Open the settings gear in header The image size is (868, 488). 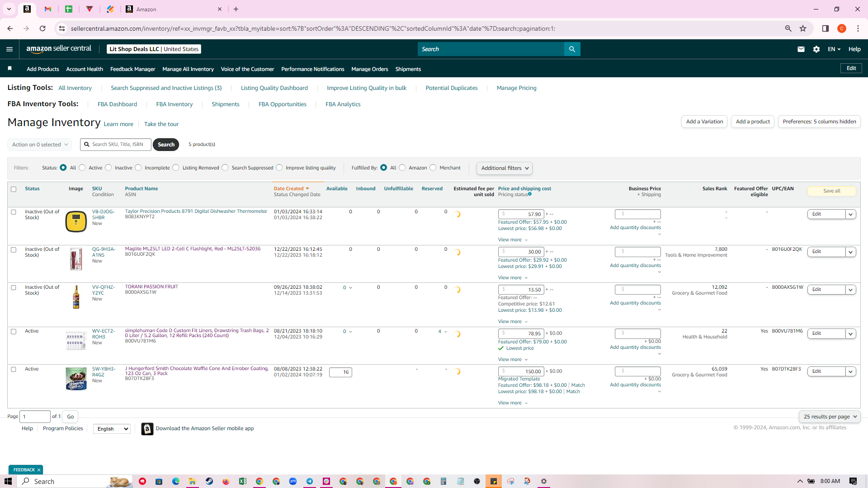point(816,49)
